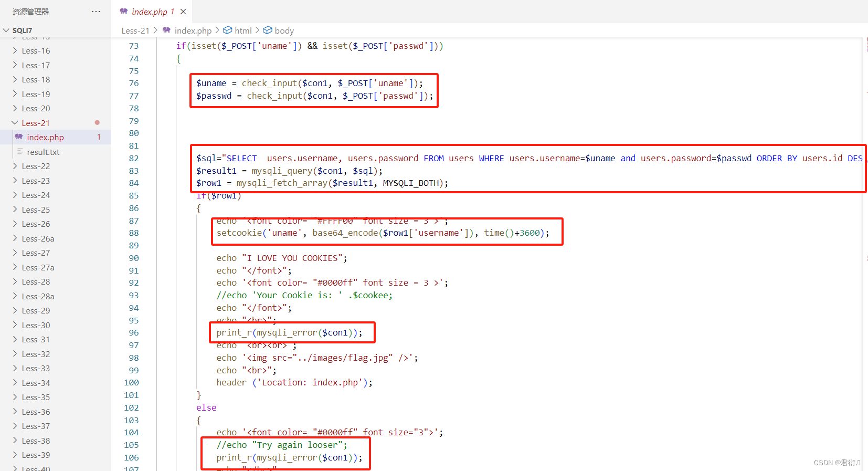Click the cube icon before html breadcrumb

click(x=228, y=30)
